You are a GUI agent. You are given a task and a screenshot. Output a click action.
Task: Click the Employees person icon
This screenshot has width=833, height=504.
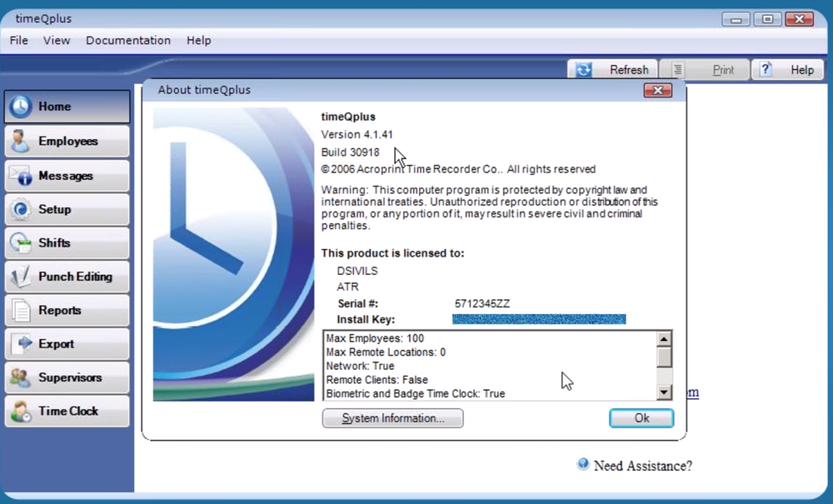(x=20, y=142)
